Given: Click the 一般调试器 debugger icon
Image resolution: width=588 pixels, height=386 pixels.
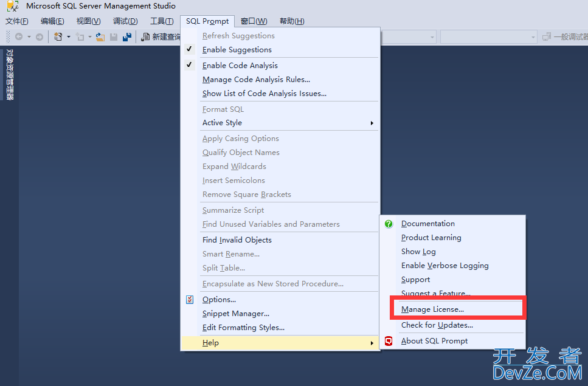Looking at the screenshot, I should tap(547, 36).
